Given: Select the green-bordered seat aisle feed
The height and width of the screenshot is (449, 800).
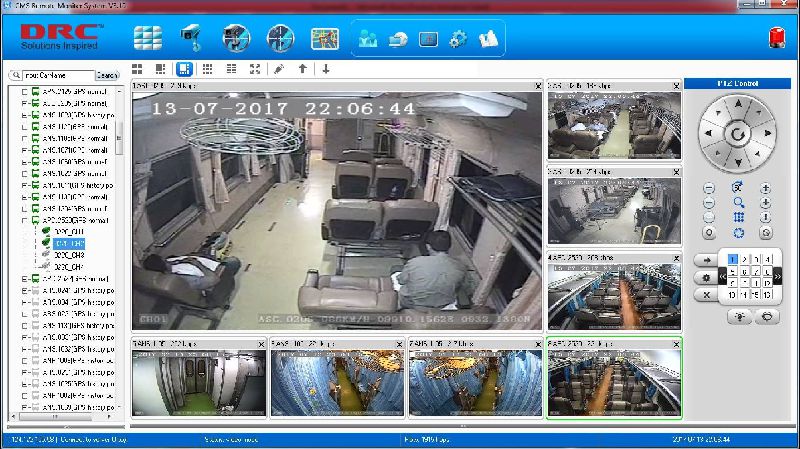Looking at the screenshot, I should (614, 383).
